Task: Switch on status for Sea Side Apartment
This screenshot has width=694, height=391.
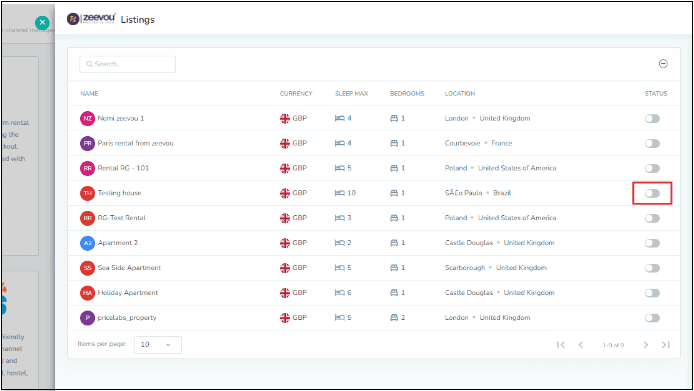Action: pos(652,268)
